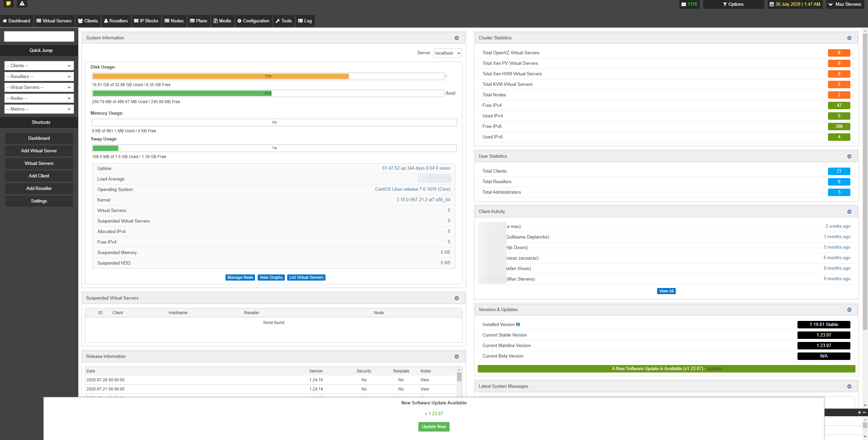Open the Server localhost dropdown
Screen dimensions: 868x440
click(447, 53)
